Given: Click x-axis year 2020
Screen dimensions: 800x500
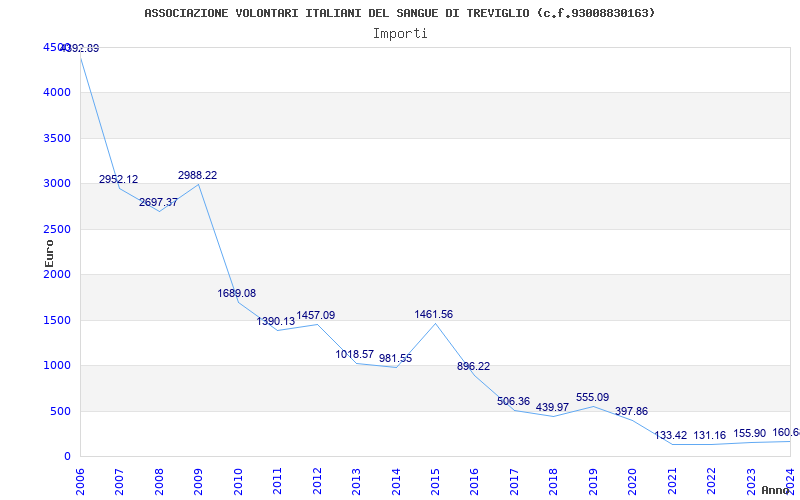Looking at the screenshot, I should (x=633, y=482).
